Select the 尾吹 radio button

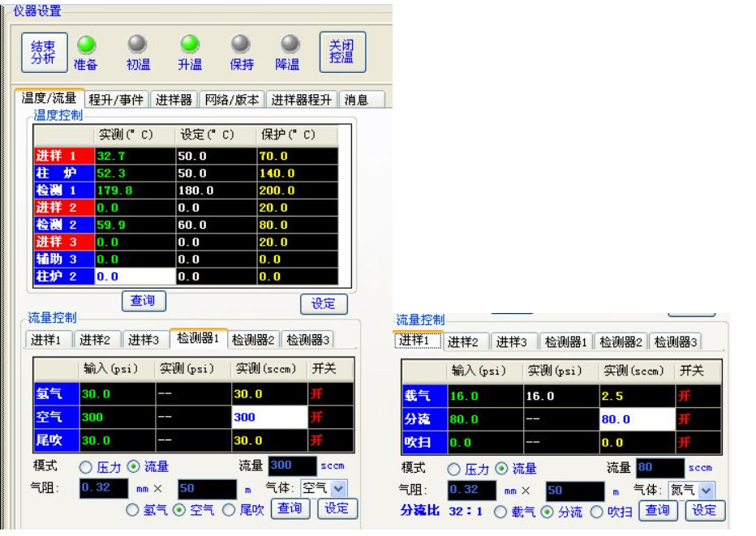click(229, 509)
